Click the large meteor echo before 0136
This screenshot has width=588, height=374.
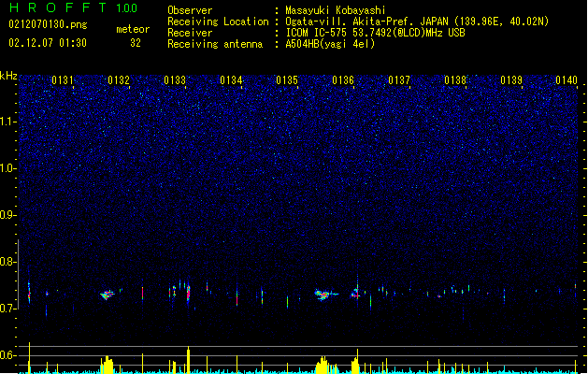click(324, 295)
